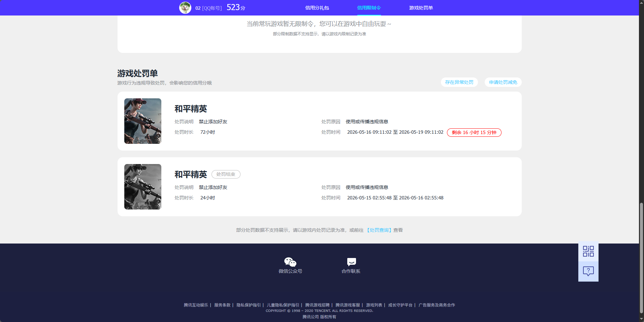Open the WeChat official account icon
The height and width of the screenshot is (322, 644).
pos(290,262)
